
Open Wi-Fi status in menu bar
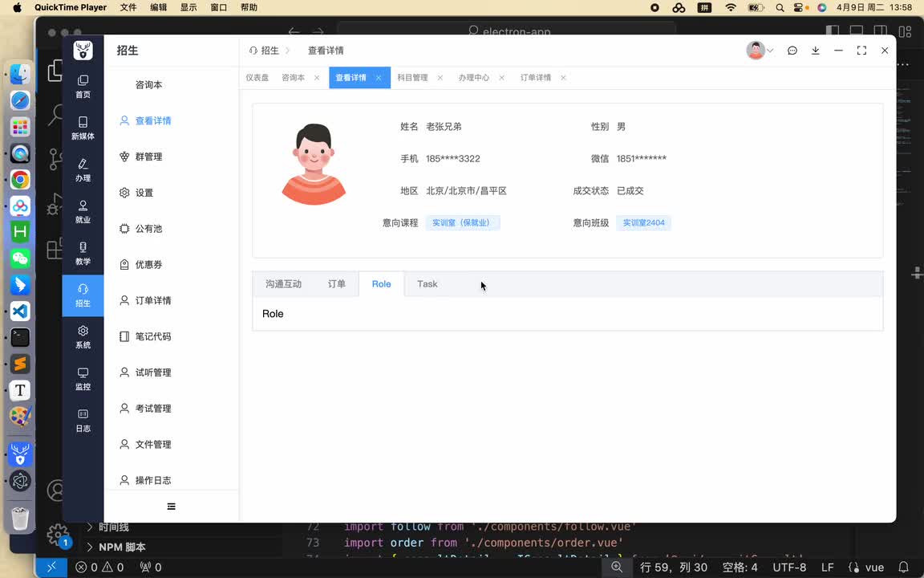point(731,8)
